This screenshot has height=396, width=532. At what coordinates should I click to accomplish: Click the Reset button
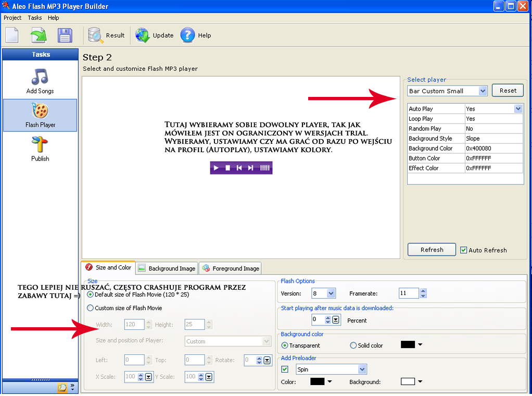pos(508,91)
